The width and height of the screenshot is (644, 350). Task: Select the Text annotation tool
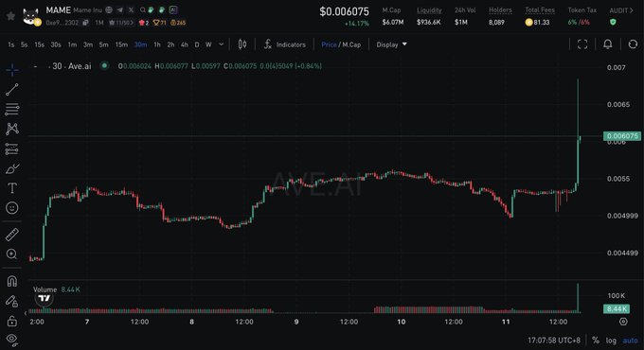[x=12, y=188]
